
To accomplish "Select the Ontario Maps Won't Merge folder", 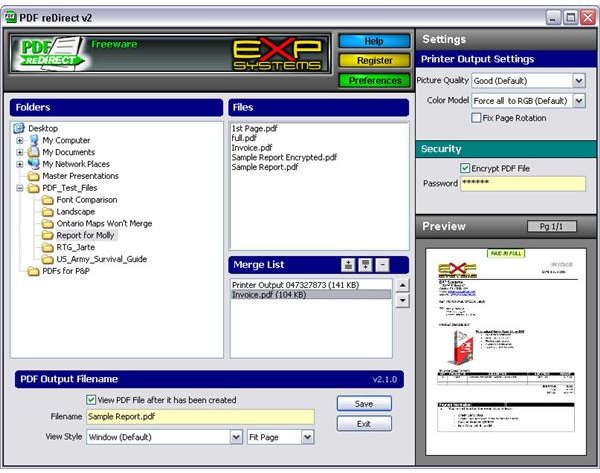I will click(x=104, y=223).
